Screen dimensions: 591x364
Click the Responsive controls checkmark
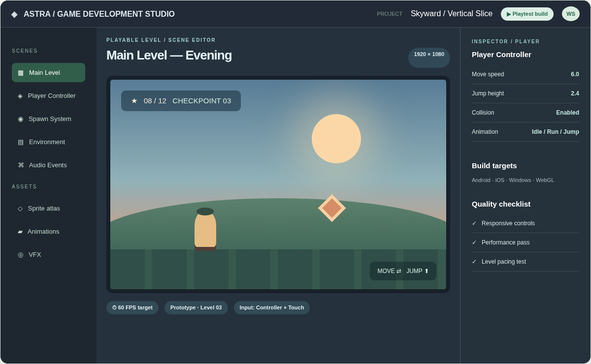pos(474,223)
